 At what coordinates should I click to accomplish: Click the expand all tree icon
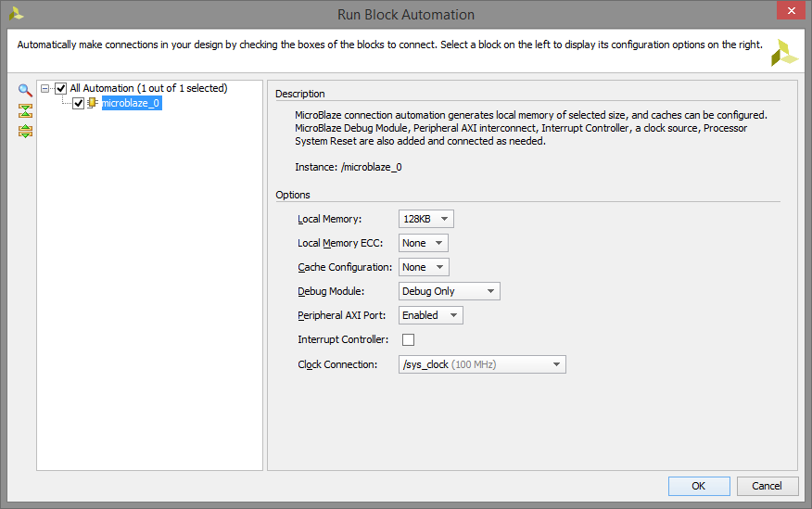pos(25,131)
